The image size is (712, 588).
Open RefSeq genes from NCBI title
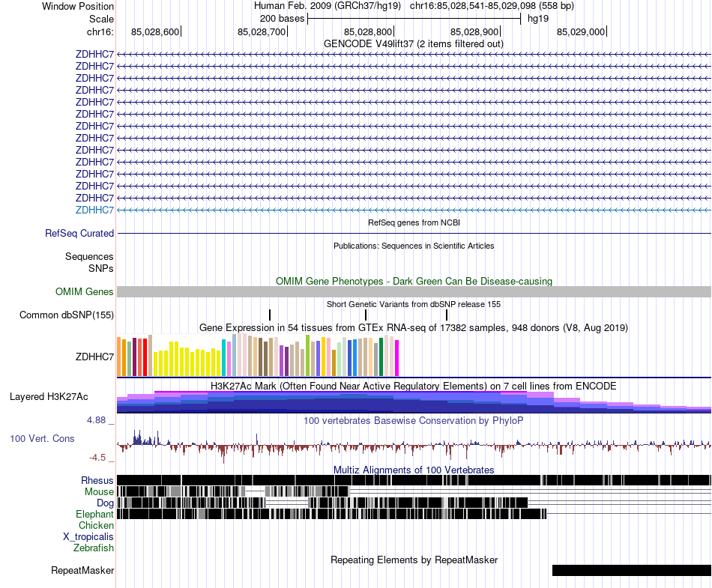[x=414, y=222]
